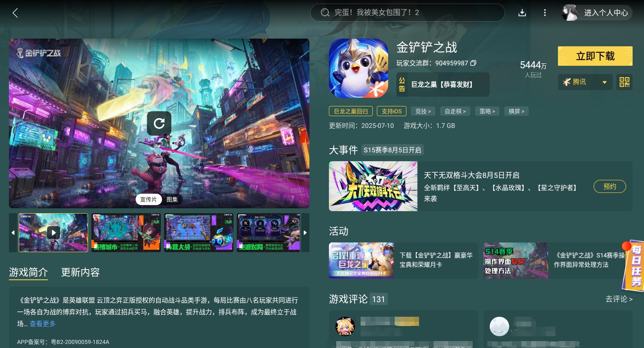Open the 每日任务 daily task badge
644x348 pixels.
[634, 266]
